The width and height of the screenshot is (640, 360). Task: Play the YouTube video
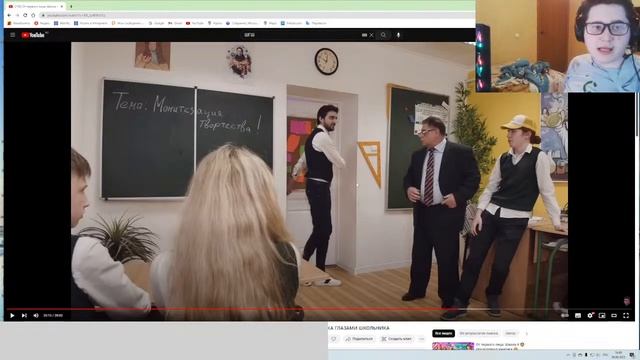[12, 316]
